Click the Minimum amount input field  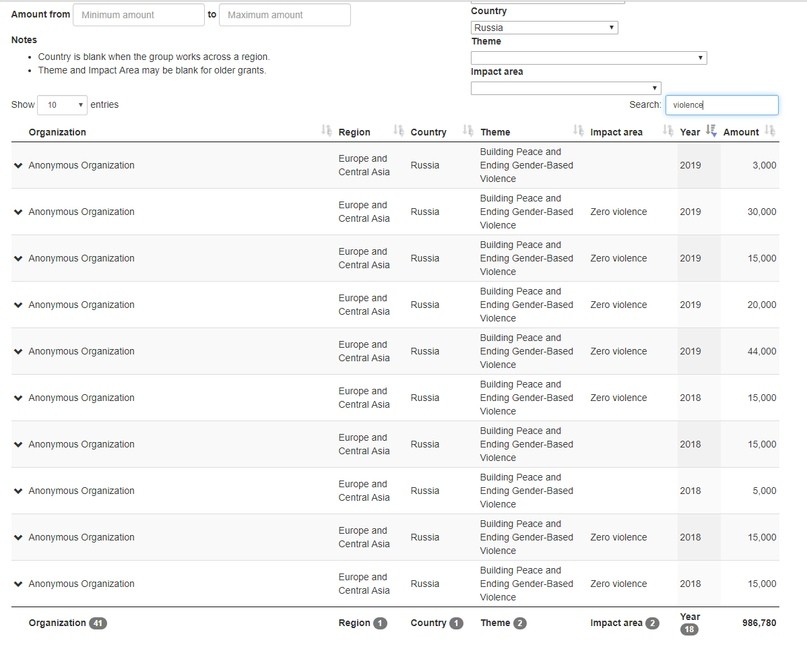coord(139,15)
